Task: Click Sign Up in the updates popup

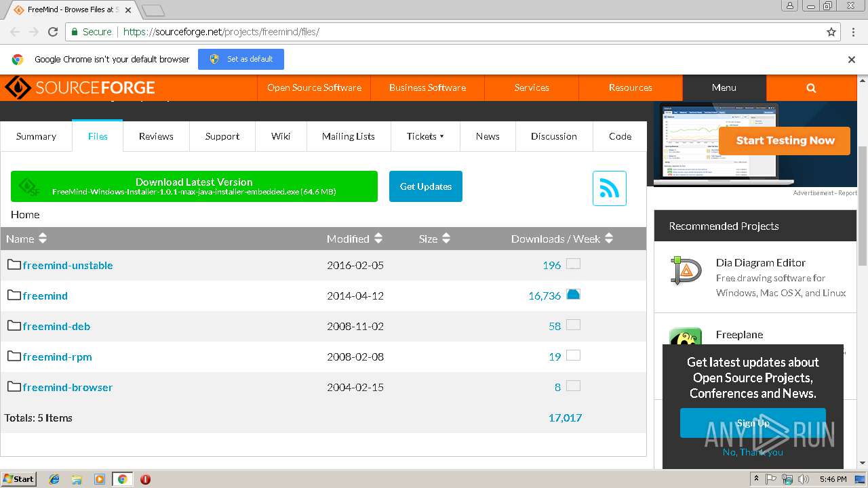Action: (x=753, y=423)
